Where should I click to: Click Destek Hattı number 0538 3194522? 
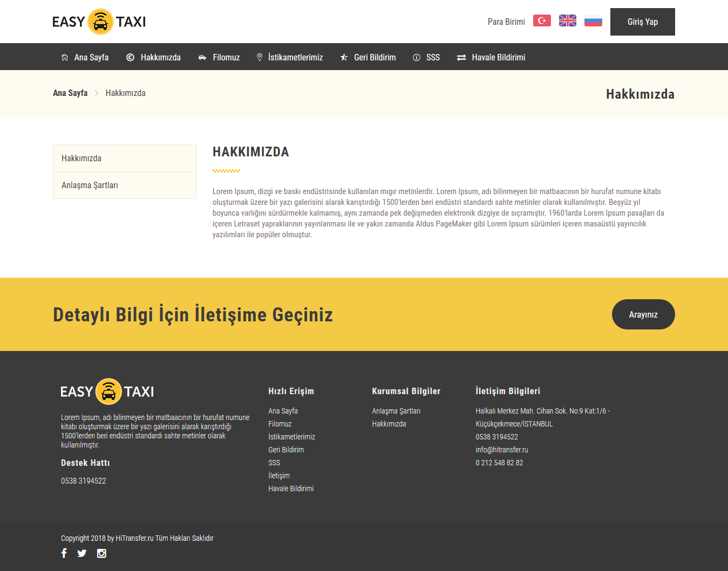tap(84, 481)
